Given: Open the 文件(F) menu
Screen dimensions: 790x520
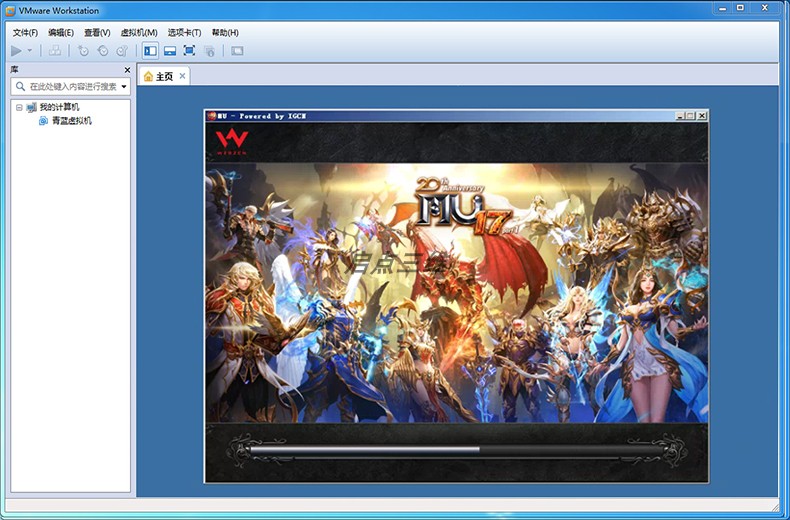Looking at the screenshot, I should (25, 33).
